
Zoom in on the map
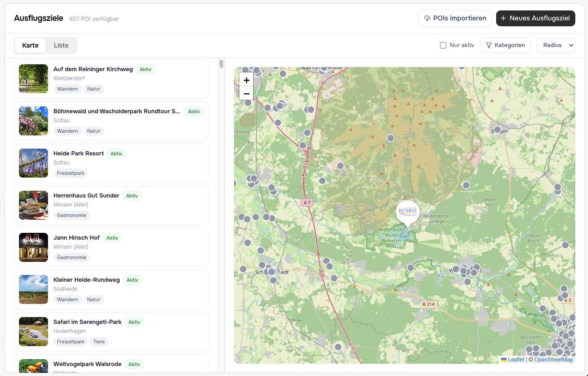coord(246,80)
